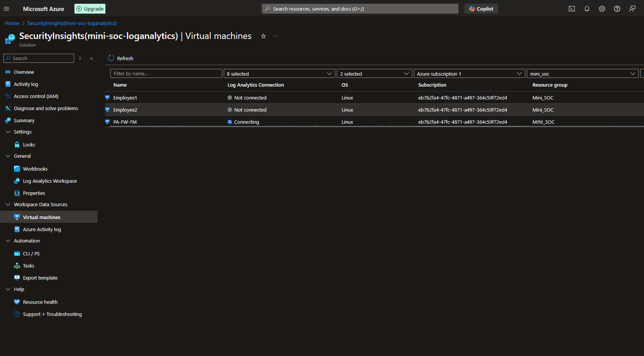Click the Support + Troubleshooting icon
The height and width of the screenshot is (356, 644).
[17, 314]
